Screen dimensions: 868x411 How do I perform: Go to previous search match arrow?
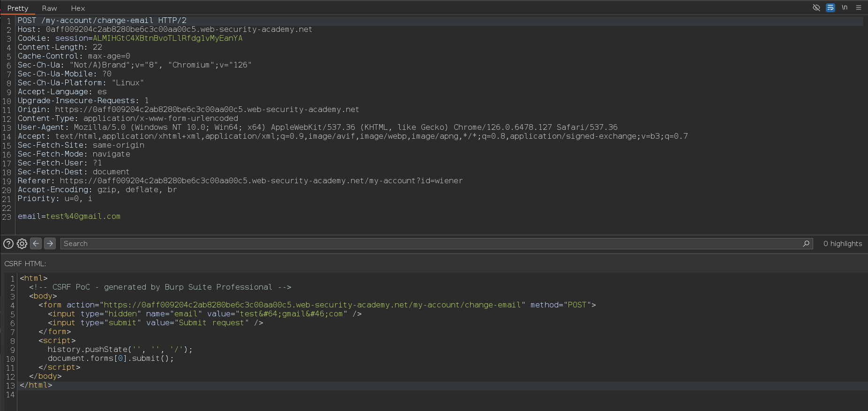point(36,243)
